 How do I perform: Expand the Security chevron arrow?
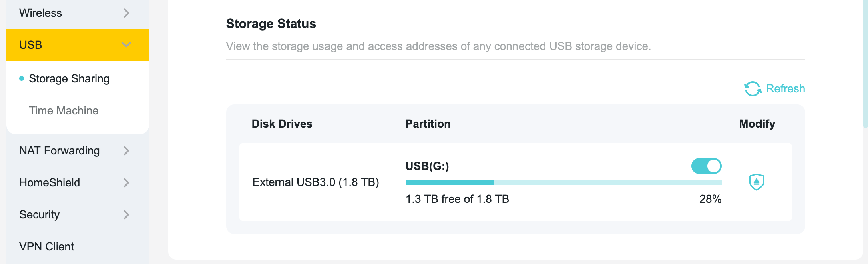[x=126, y=215]
